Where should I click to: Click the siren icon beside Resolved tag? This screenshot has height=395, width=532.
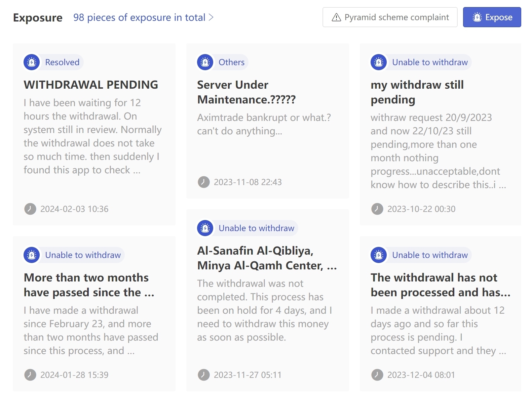32,62
